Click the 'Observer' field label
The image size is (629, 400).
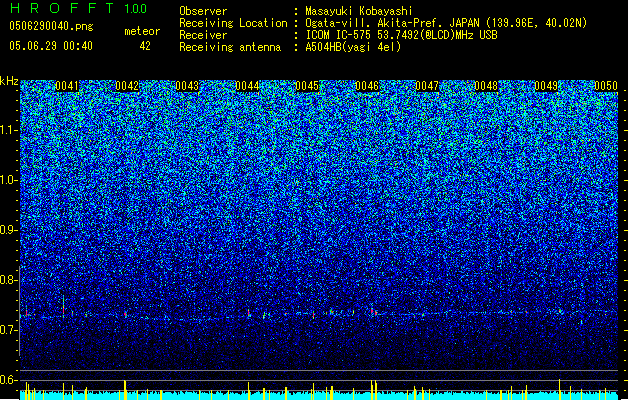[x=203, y=11]
